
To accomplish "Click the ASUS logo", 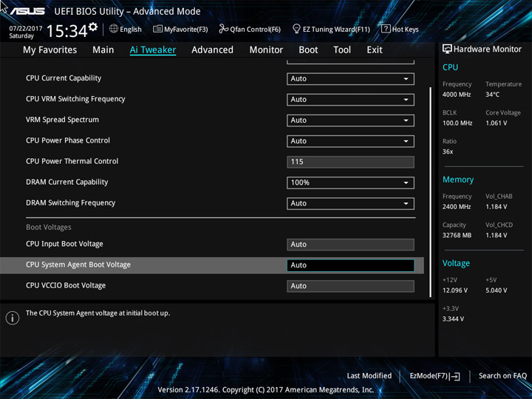I will click(27, 11).
